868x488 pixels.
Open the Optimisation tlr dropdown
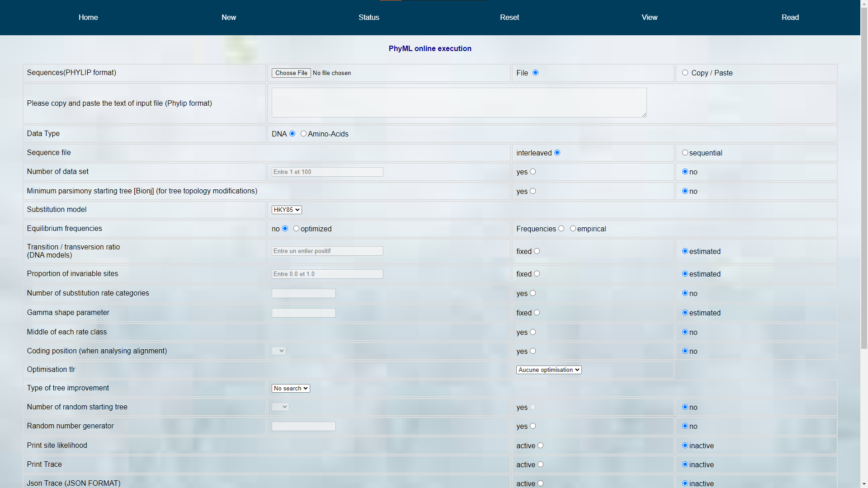(548, 370)
